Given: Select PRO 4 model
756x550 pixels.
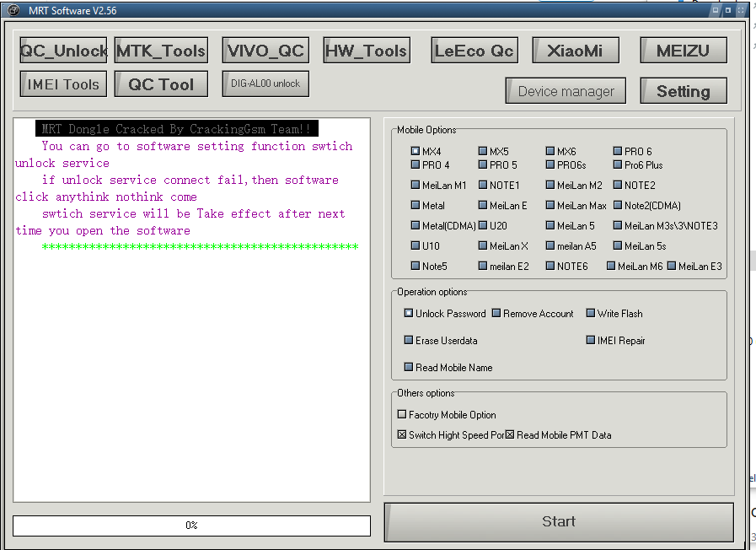Looking at the screenshot, I should pyautogui.click(x=430, y=165).
